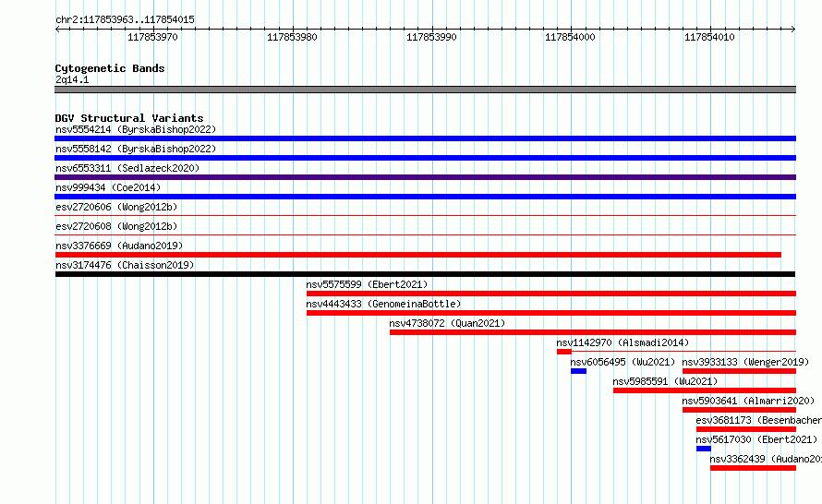This screenshot has height=504, width=822.
Task: Click the red bar of nsv5985591
Action: (x=705, y=390)
